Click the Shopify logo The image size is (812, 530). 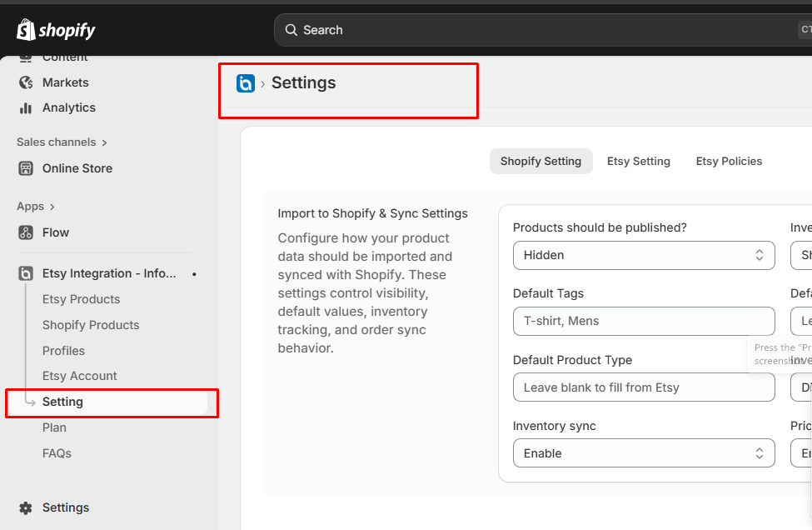(x=56, y=30)
